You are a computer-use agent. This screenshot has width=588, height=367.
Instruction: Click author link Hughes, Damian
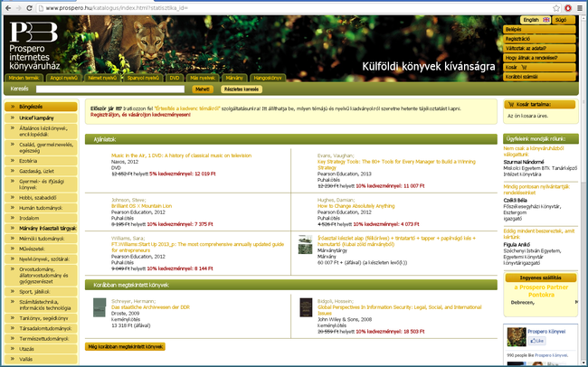pyautogui.click(x=336, y=200)
